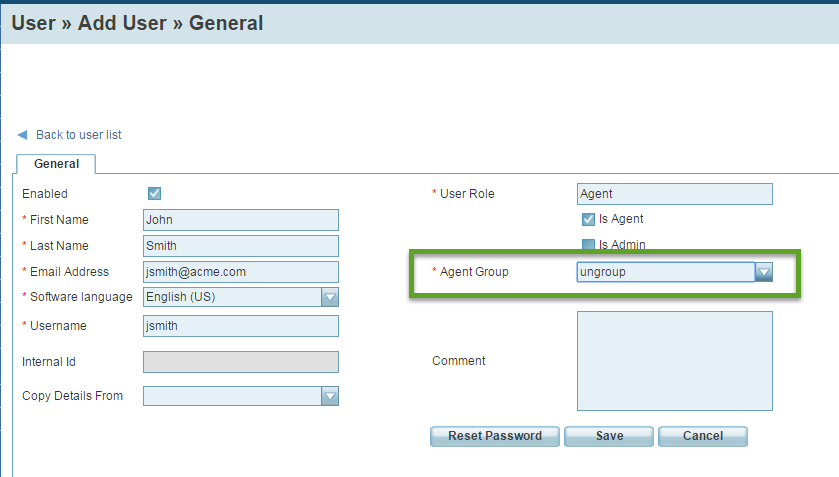The image size is (839, 477).
Task: Open Back to user list link
Action: [79, 135]
